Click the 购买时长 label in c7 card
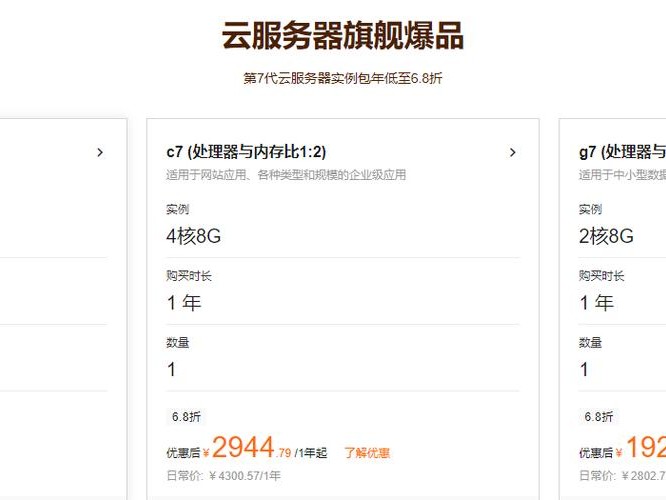The width and height of the screenshot is (666, 500). 189,276
